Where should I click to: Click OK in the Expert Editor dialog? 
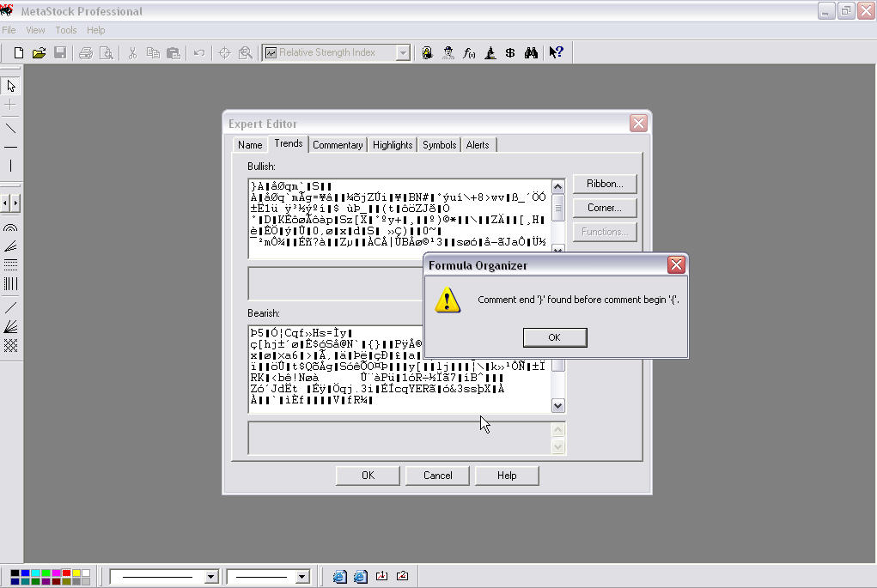pyautogui.click(x=368, y=476)
